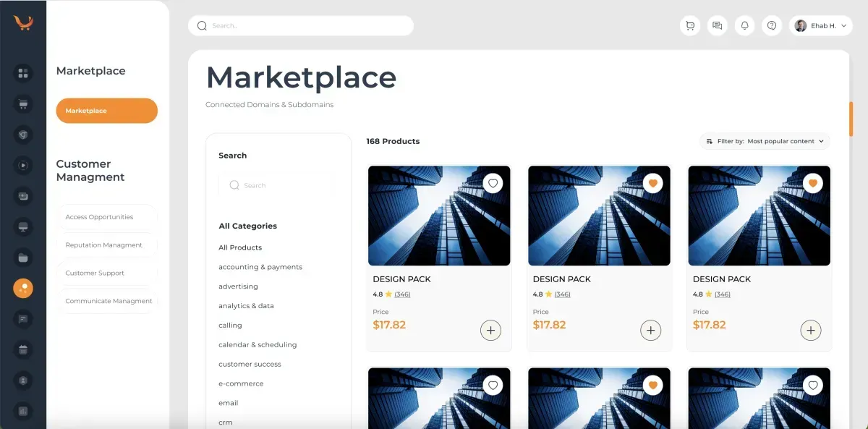Click the orange page scrollbar handle
Viewport: 868px width, 429px height.
coord(851,118)
